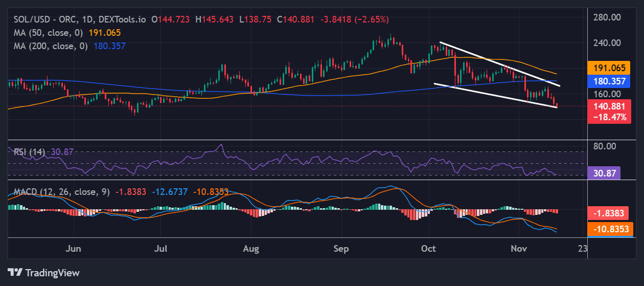Viewport: 644px width, 286px height.
Task: Click the Sep label on time axis
Action: tap(341, 249)
